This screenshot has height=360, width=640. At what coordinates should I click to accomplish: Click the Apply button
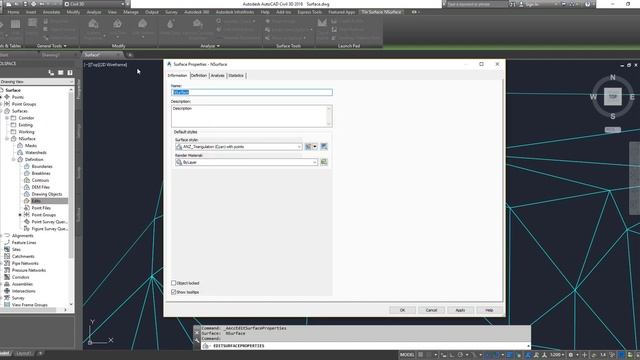tap(460, 310)
